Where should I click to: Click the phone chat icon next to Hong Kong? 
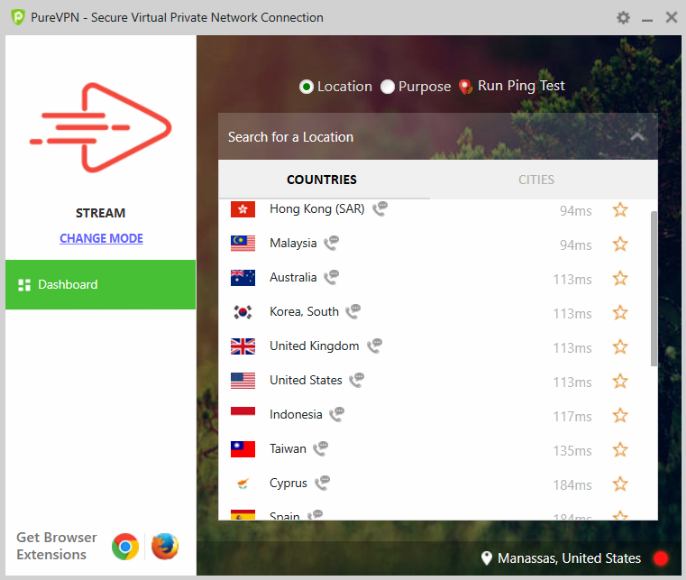point(380,208)
